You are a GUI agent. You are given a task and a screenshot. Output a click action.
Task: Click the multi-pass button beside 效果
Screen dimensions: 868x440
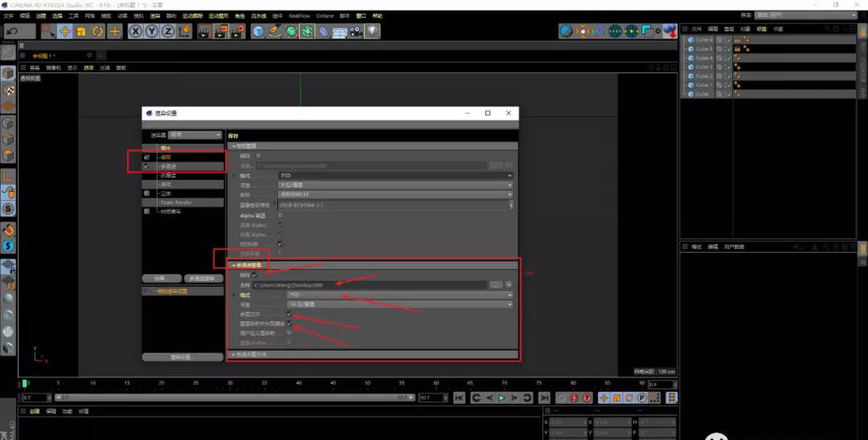(203, 279)
